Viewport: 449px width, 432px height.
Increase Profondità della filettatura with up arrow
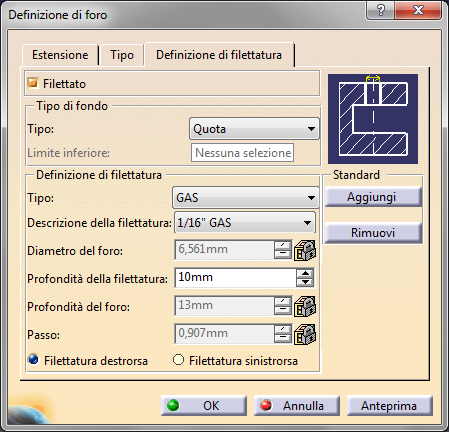pos(305,274)
